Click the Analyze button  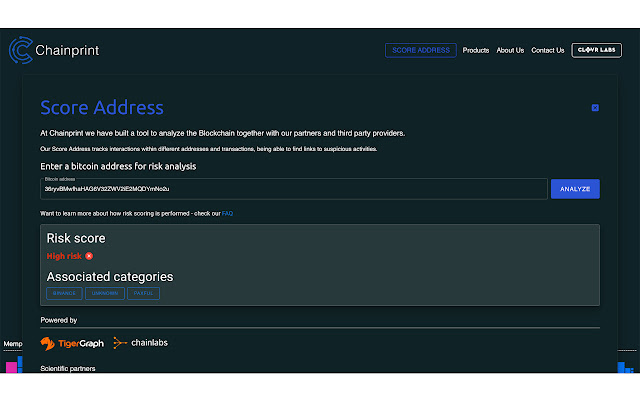tap(575, 189)
